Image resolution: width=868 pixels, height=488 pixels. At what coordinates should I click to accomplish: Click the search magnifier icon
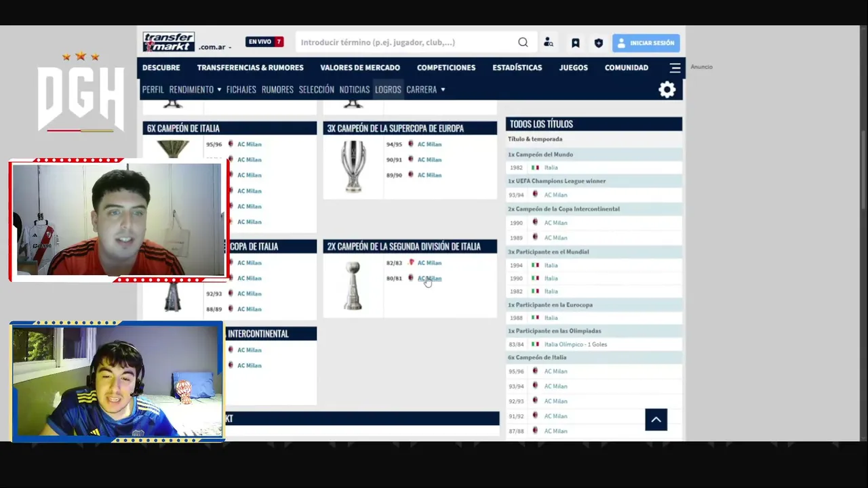tap(523, 42)
